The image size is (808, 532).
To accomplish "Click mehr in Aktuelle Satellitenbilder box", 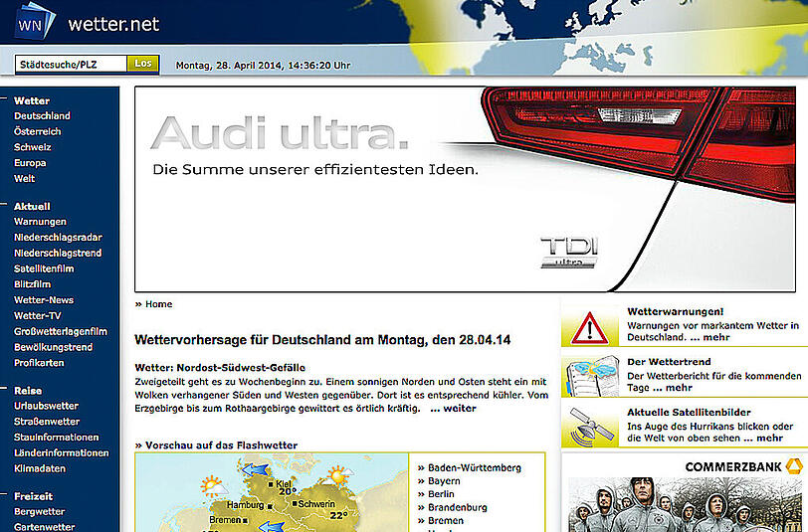I will (x=770, y=439).
